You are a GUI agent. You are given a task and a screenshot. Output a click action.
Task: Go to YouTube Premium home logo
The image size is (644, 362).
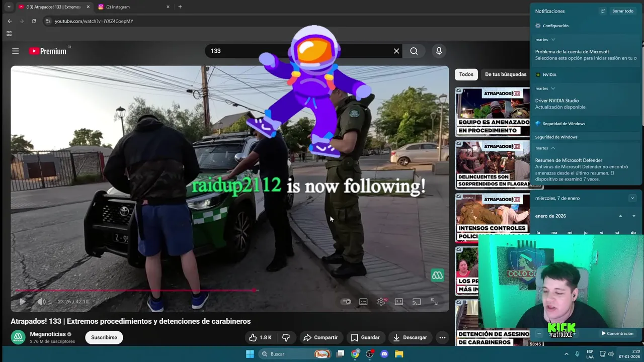48,51
